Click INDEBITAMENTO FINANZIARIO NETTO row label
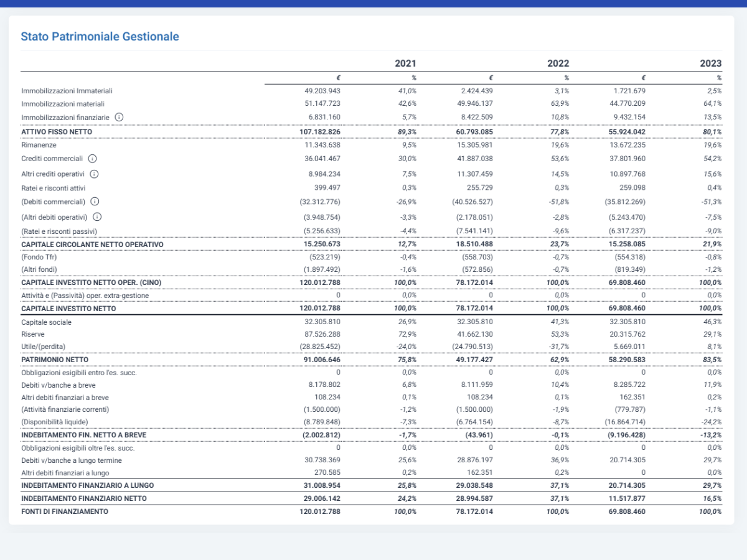This screenshot has height=560, width=747. (84, 498)
